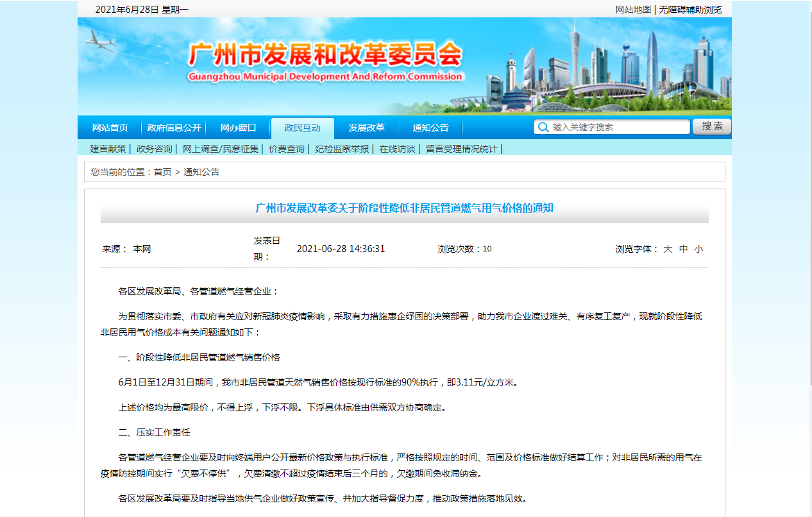812x517 pixels.
Task: Open the 政务咨询 submenu link
Action: point(155,149)
